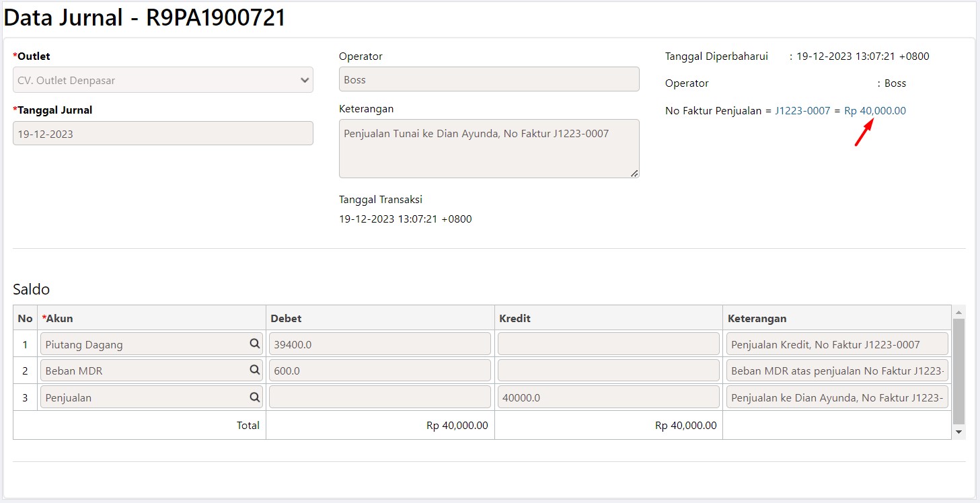Click empty Kredit field of Piutang Dagang row

tap(608, 344)
